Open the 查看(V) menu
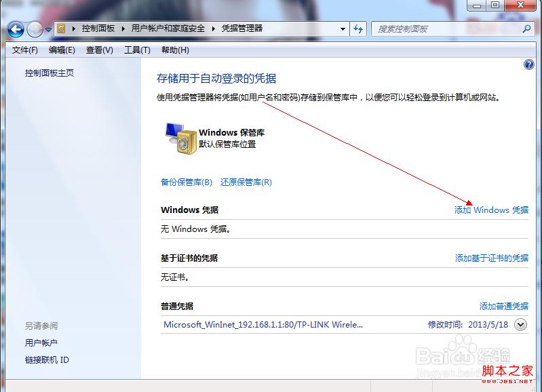The width and height of the screenshot is (542, 392). 100,50
